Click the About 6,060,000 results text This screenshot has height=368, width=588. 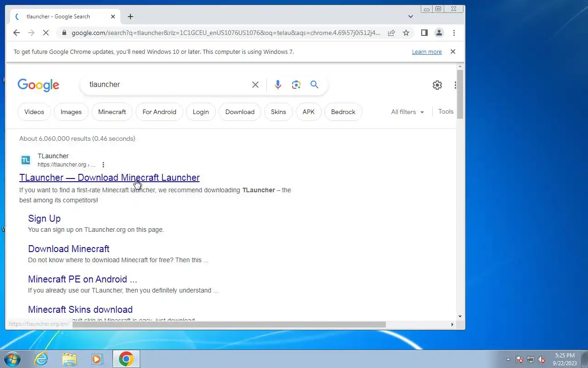[77, 138]
